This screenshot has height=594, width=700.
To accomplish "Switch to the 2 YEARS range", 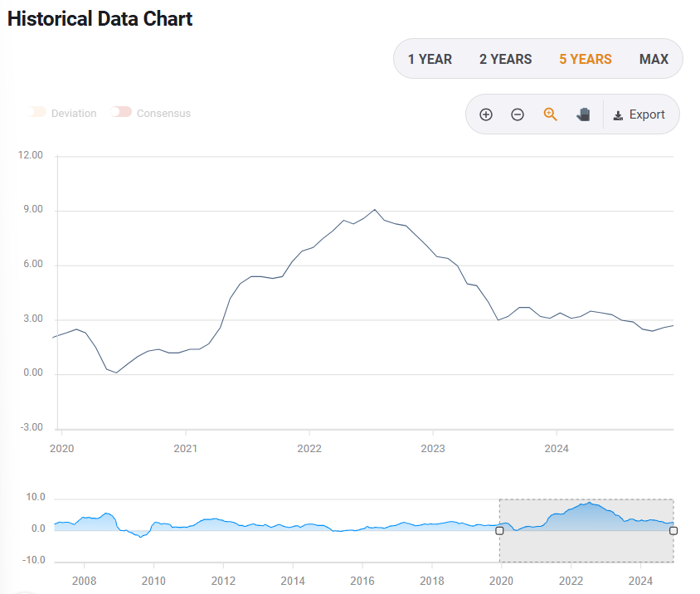I will (x=505, y=58).
